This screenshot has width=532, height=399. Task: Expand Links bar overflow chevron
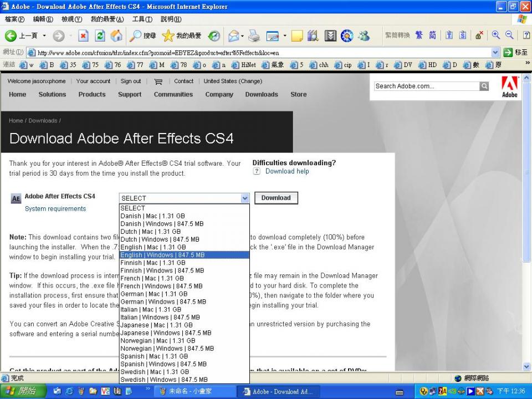(528, 63)
